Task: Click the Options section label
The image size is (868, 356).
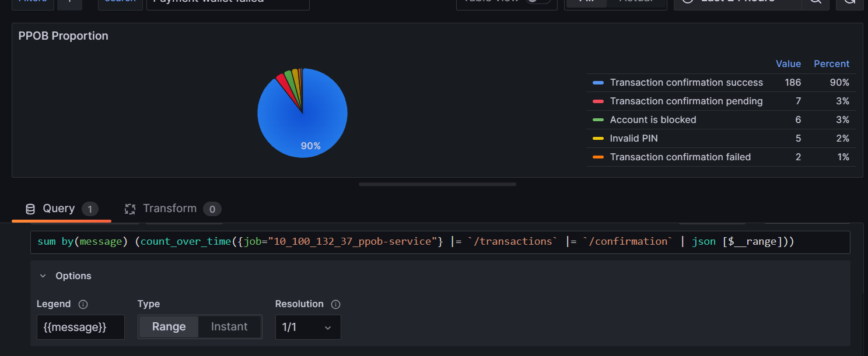Action: [x=73, y=276]
